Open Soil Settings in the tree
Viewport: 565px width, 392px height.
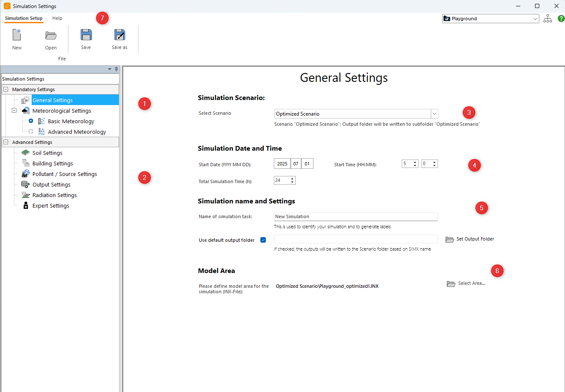point(47,153)
